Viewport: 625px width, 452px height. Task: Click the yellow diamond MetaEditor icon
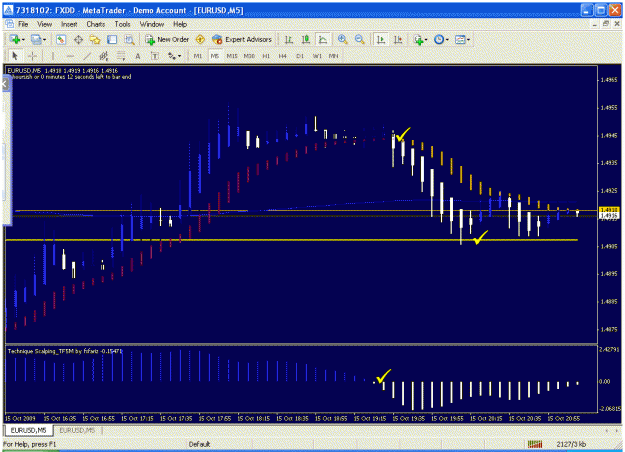(200, 39)
